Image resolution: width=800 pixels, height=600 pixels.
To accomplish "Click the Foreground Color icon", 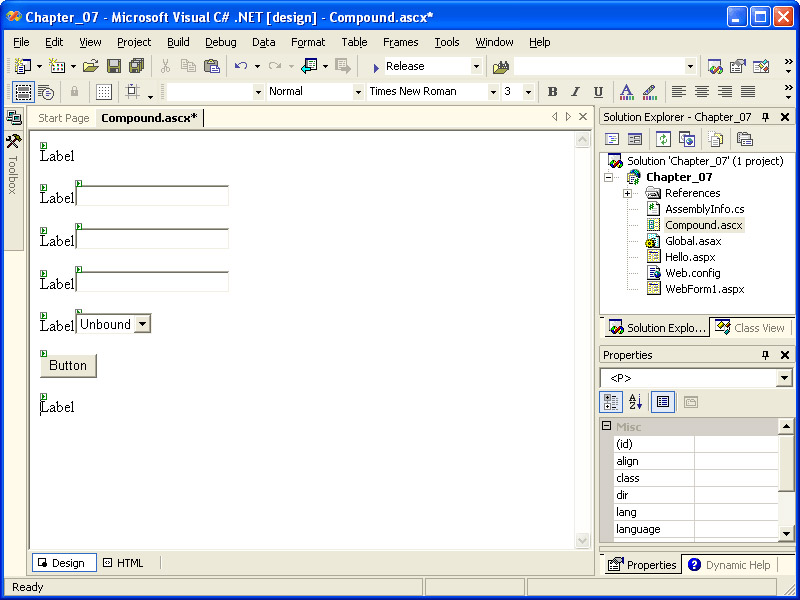I will point(626,92).
